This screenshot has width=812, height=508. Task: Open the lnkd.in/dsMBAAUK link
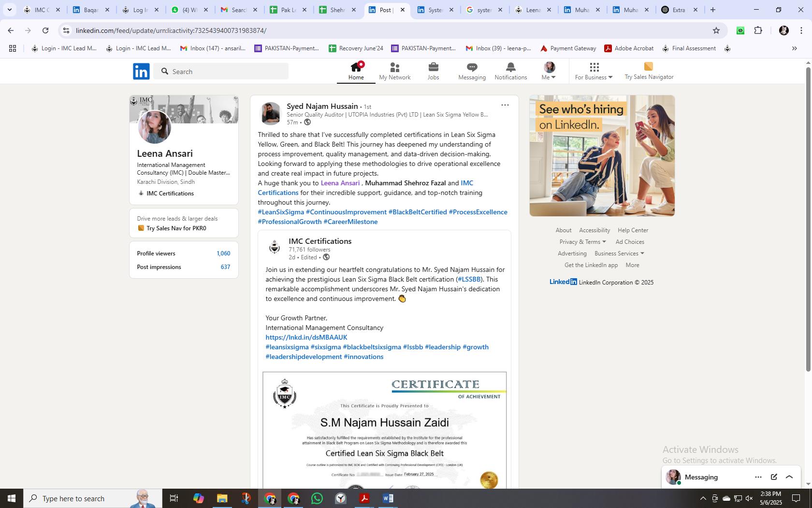(306, 337)
